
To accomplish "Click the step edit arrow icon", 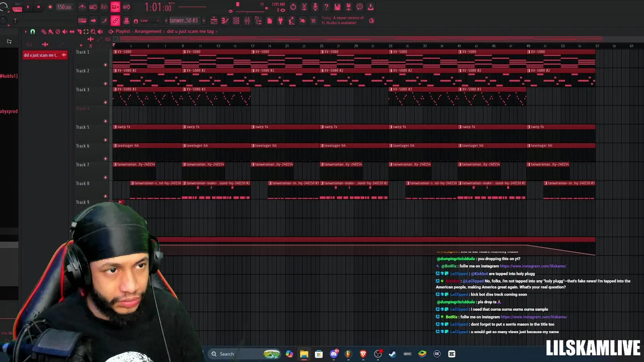I will [x=93, y=21].
